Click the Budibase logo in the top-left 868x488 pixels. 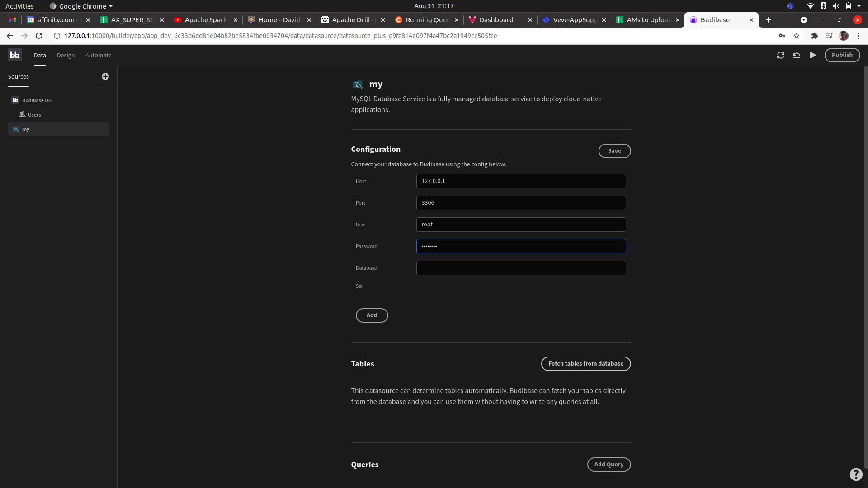[14, 55]
